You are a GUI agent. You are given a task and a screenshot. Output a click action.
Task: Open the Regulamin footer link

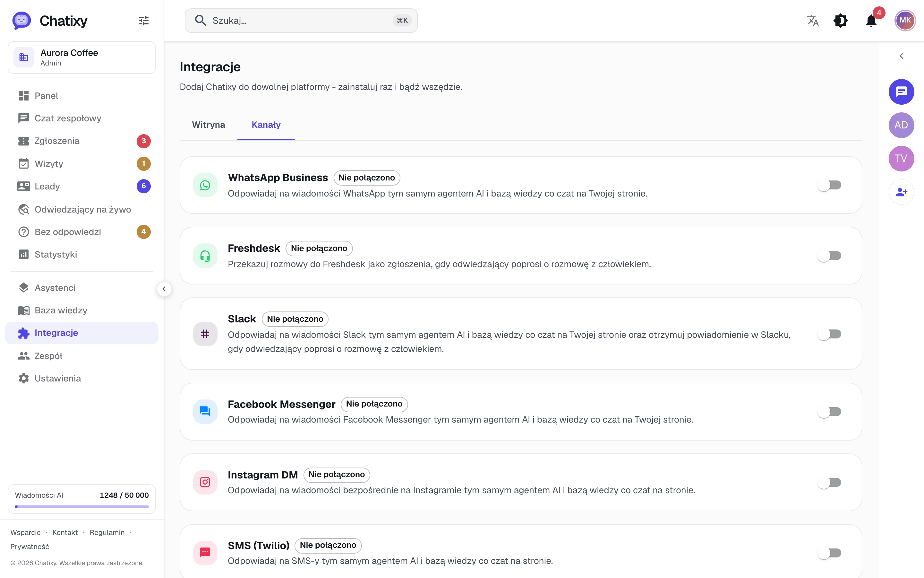pyautogui.click(x=107, y=532)
